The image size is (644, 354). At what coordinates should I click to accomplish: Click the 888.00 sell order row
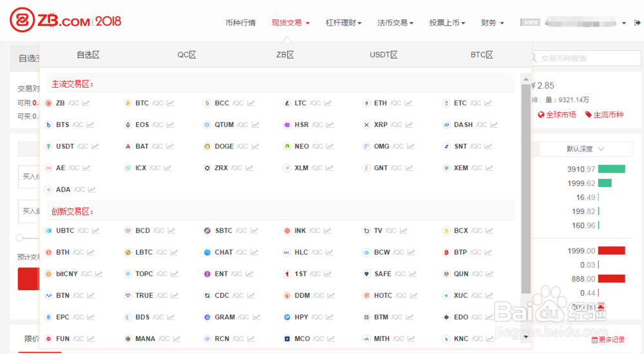point(598,279)
